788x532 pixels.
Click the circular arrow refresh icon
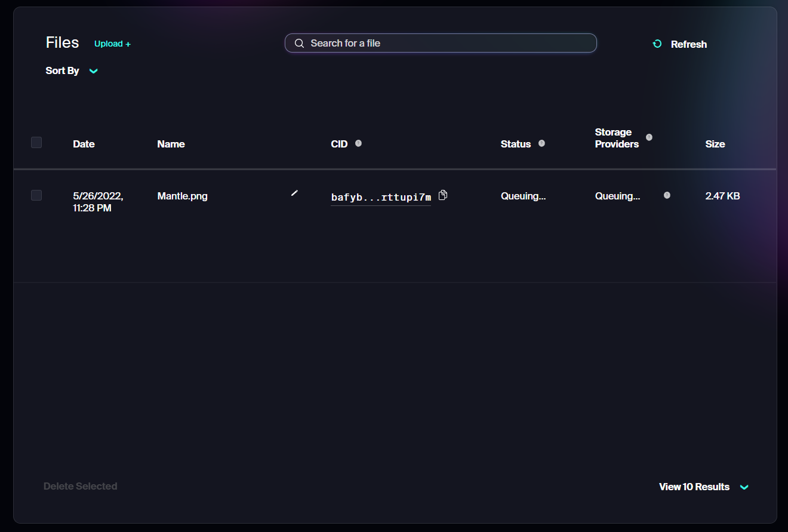point(657,44)
